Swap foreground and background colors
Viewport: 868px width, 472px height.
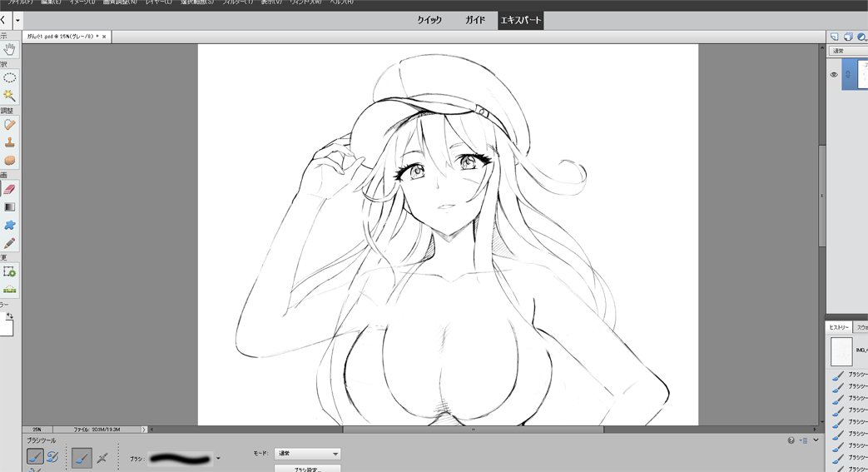point(10,315)
